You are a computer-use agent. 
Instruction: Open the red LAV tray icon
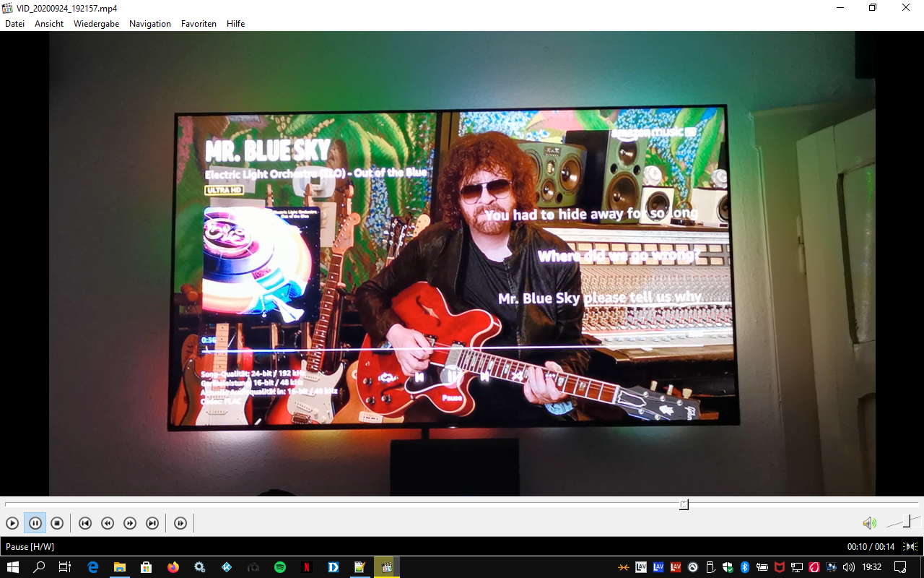pyautogui.click(x=676, y=567)
